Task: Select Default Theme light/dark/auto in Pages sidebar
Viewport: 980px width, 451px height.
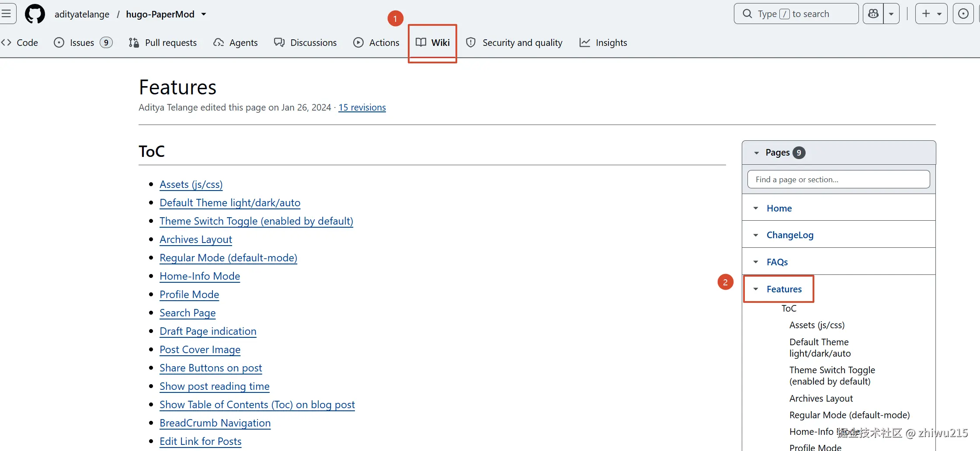Action: pos(820,348)
